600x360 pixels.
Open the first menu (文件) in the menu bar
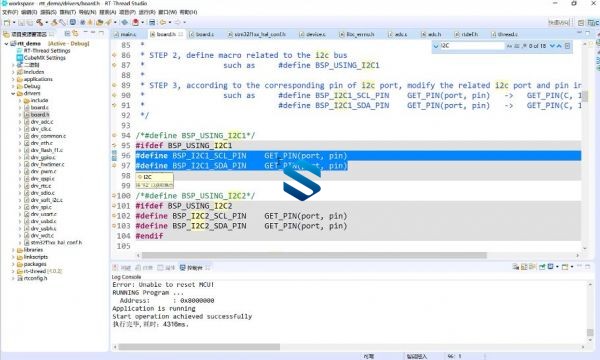(10, 12)
